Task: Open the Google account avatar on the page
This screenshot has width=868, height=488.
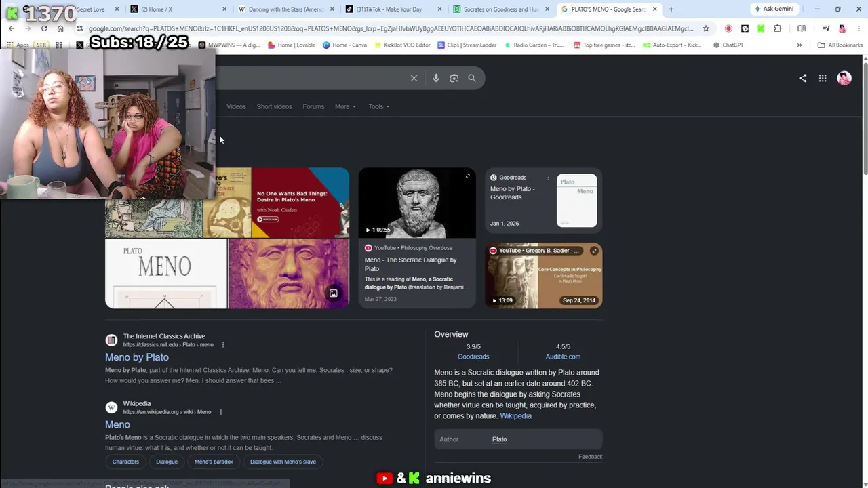Action: (844, 78)
